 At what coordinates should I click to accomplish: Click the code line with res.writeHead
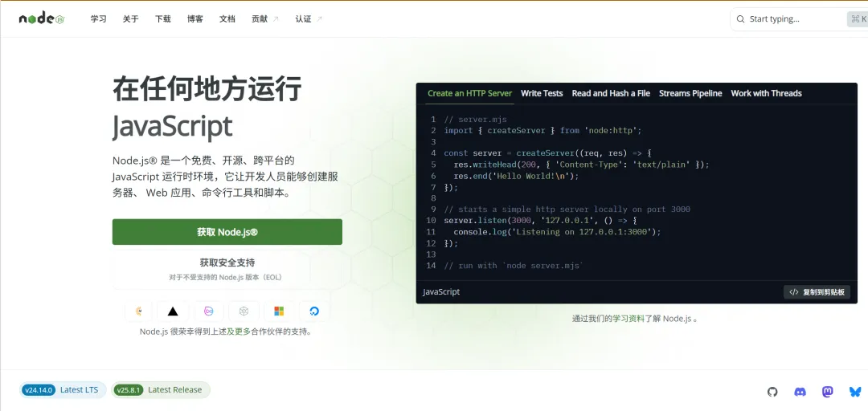[x=581, y=165]
